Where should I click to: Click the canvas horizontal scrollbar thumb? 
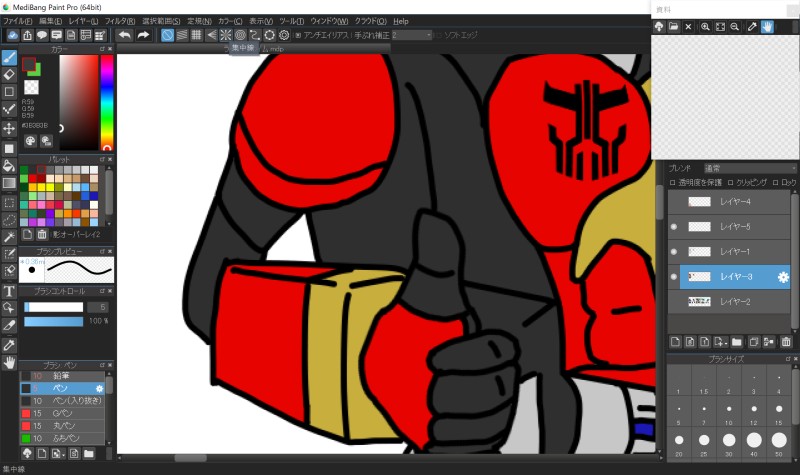[x=191, y=458]
